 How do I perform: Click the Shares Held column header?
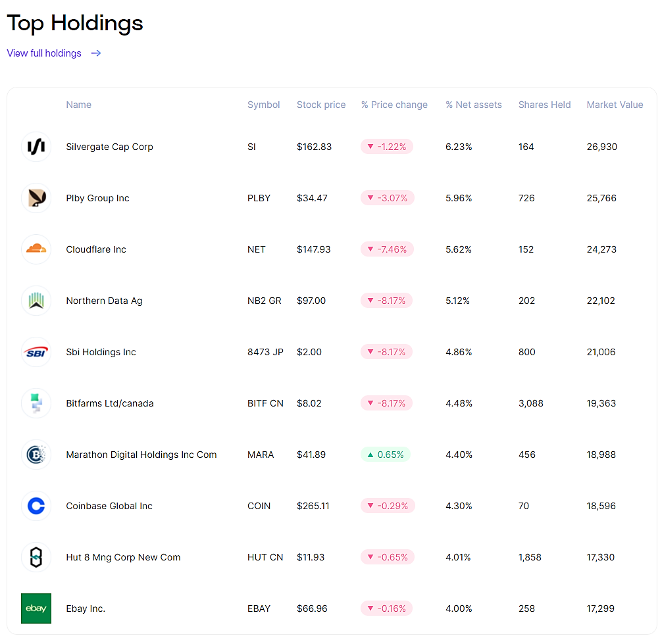[x=545, y=105]
